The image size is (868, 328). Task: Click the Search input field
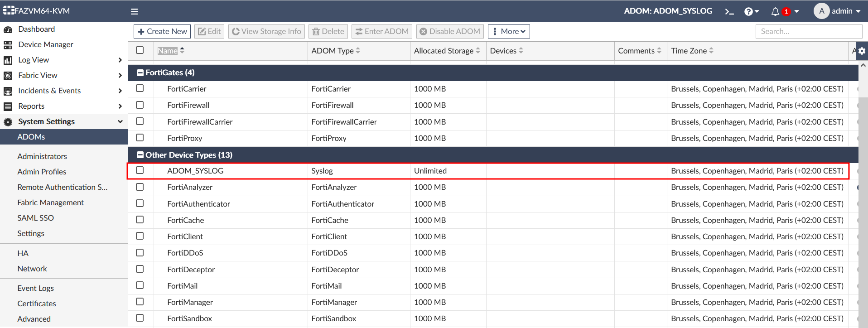point(808,31)
